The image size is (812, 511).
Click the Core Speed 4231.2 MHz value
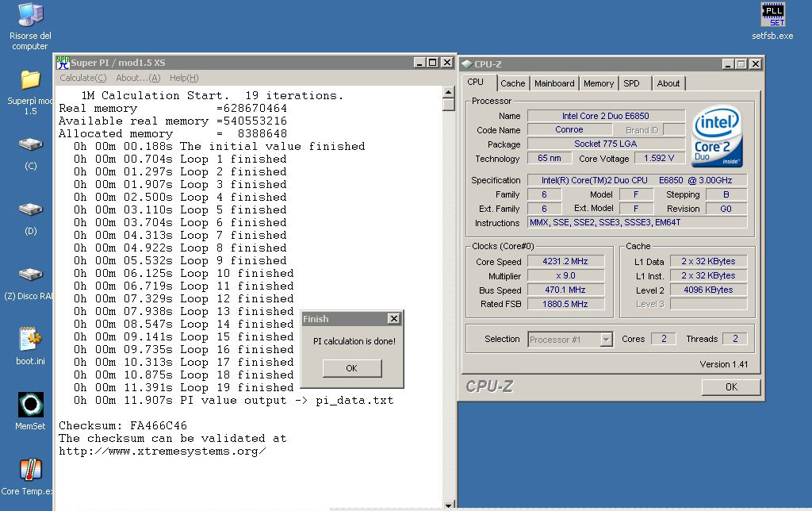[x=565, y=261]
